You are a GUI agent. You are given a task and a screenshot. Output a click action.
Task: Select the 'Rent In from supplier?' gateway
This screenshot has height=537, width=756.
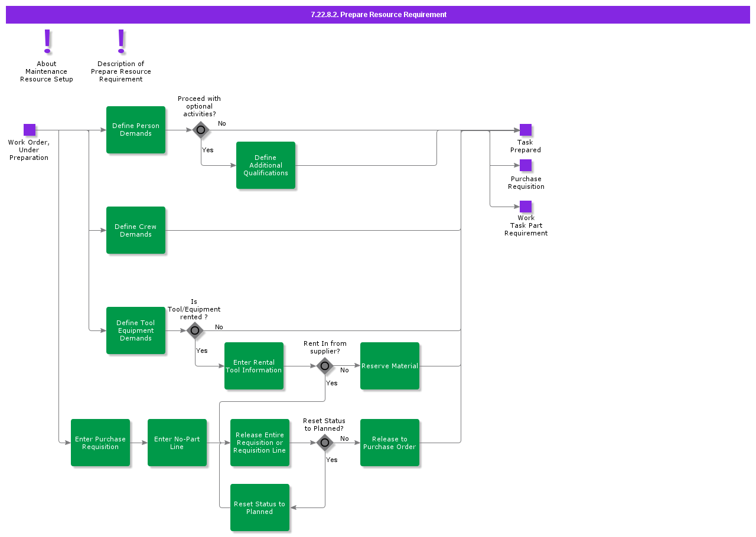325,366
